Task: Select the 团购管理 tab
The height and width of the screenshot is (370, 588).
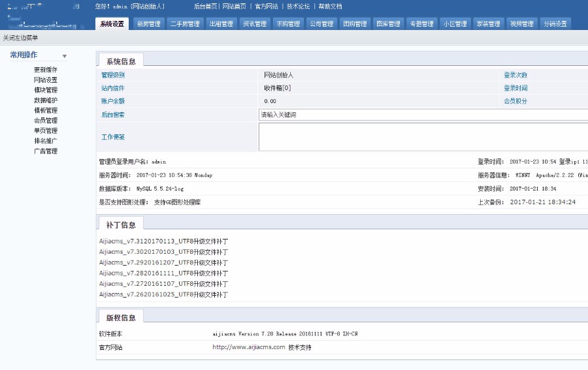Action: tap(355, 23)
